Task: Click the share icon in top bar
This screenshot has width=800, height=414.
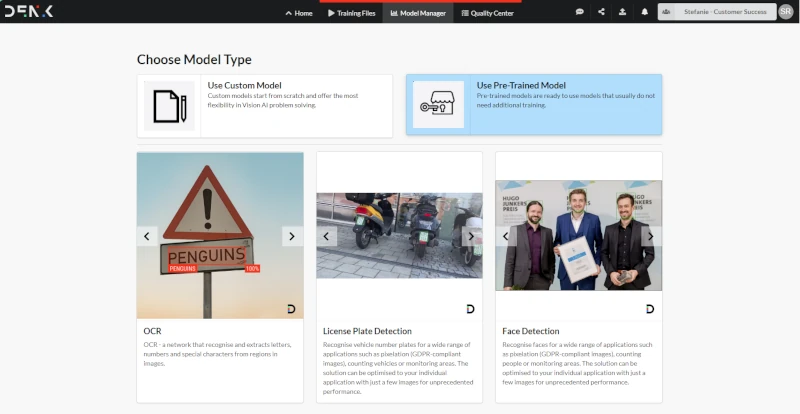Action: coord(601,12)
